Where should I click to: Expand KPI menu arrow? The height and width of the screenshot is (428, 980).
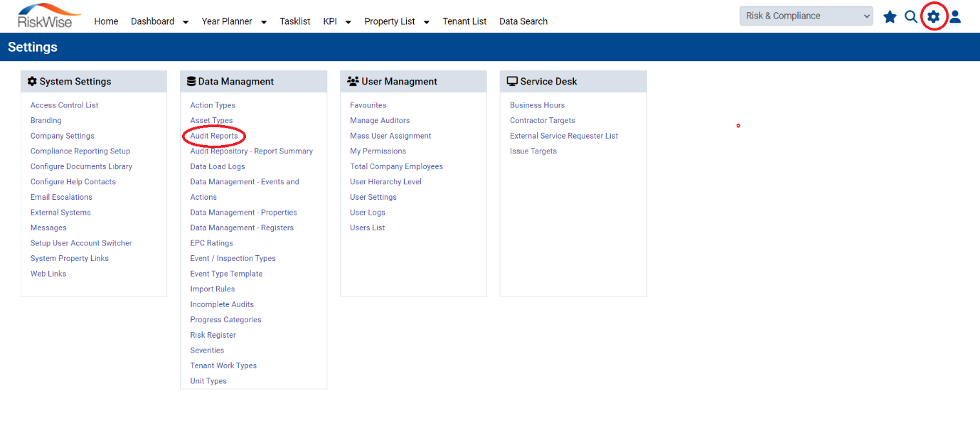348,22
